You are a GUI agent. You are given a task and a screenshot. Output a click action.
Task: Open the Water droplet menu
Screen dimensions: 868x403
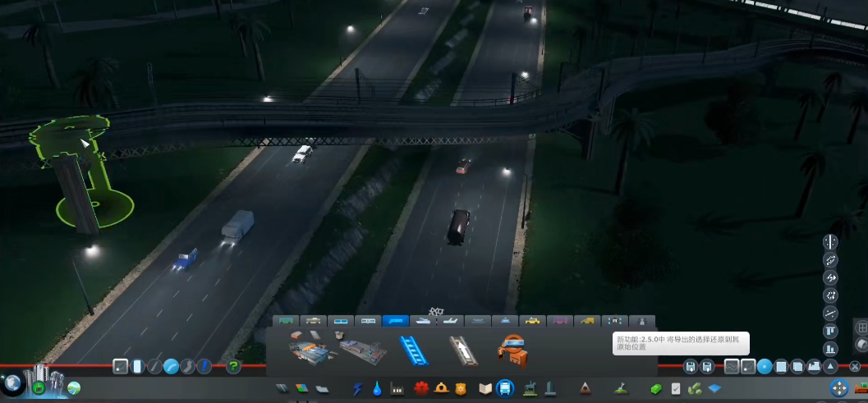tap(377, 388)
